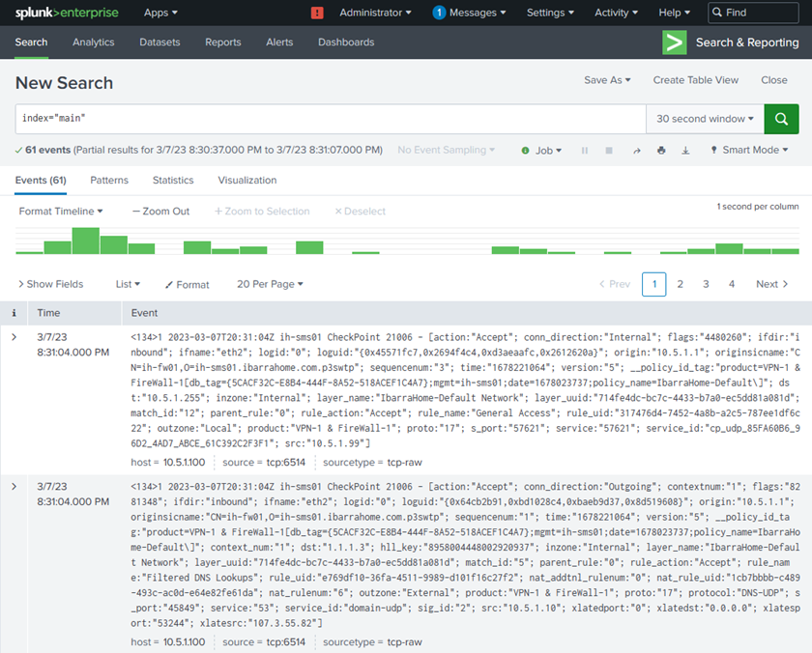Click source tcp:6514 in second event

(286, 642)
